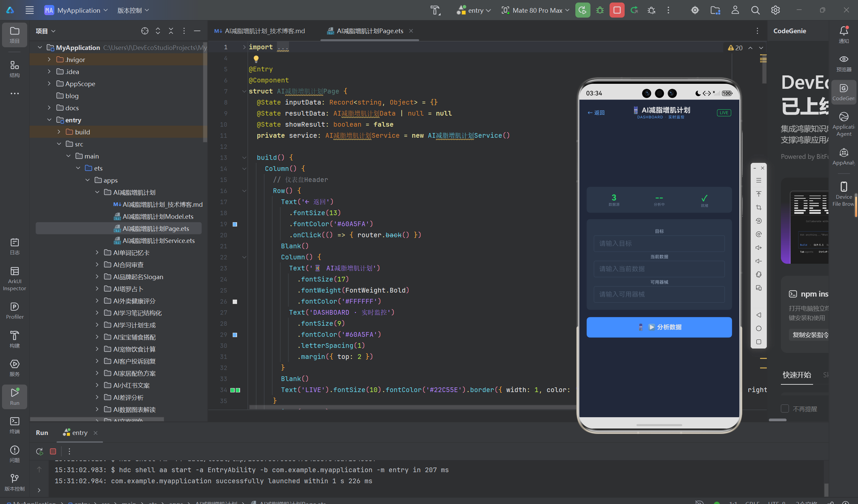
Task: Open Application Agent side panel
Action: click(x=844, y=124)
